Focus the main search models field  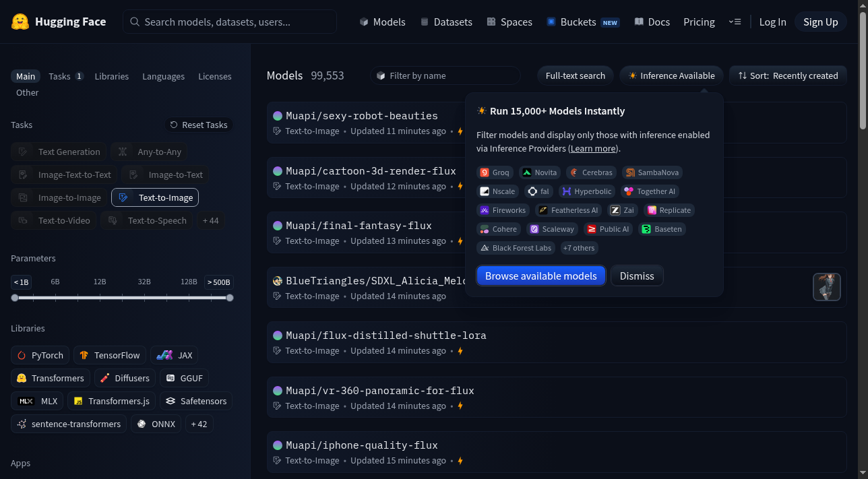tap(230, 22)
